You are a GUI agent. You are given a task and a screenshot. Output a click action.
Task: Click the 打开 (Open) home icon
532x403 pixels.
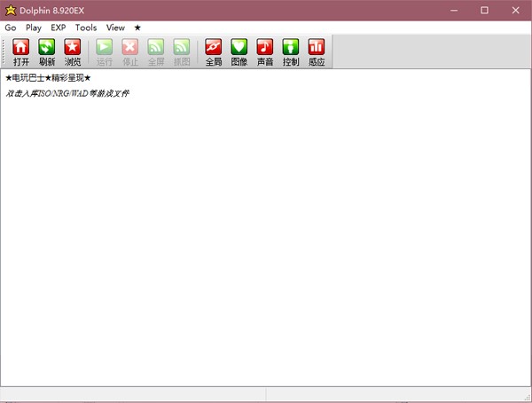pyautogui.click(x=20, y=47)
